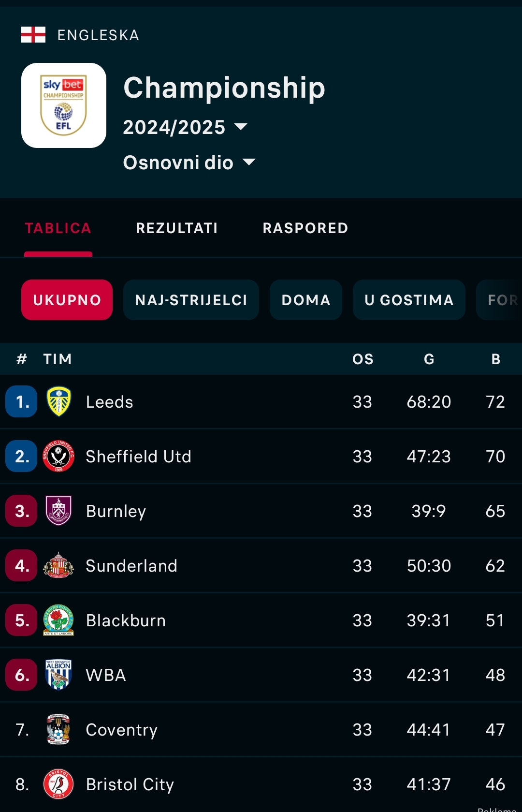Screen dimensions: 522x812
Task: Tap the Coventry club crest
Action: [x=58, y=730]
